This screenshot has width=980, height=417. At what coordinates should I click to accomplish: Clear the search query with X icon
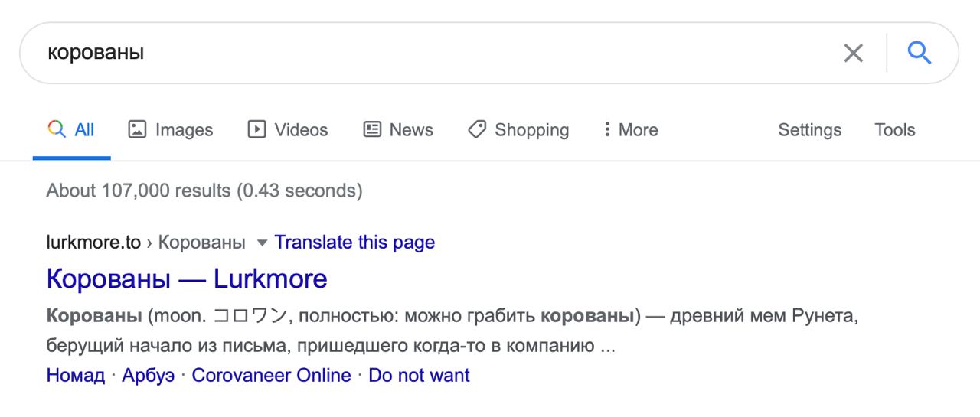[x=853, y=53]
